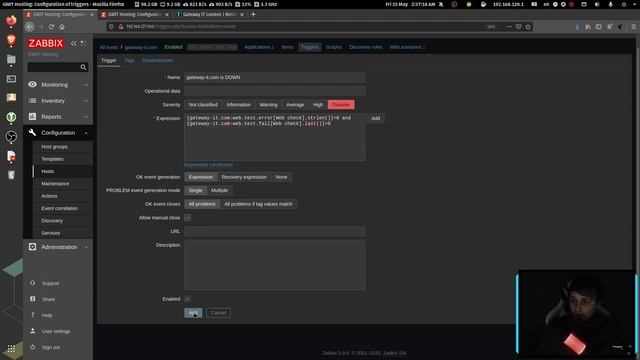Click Firefox reload page icon
Screen dimensions: 640x360
tap(51, 27)
